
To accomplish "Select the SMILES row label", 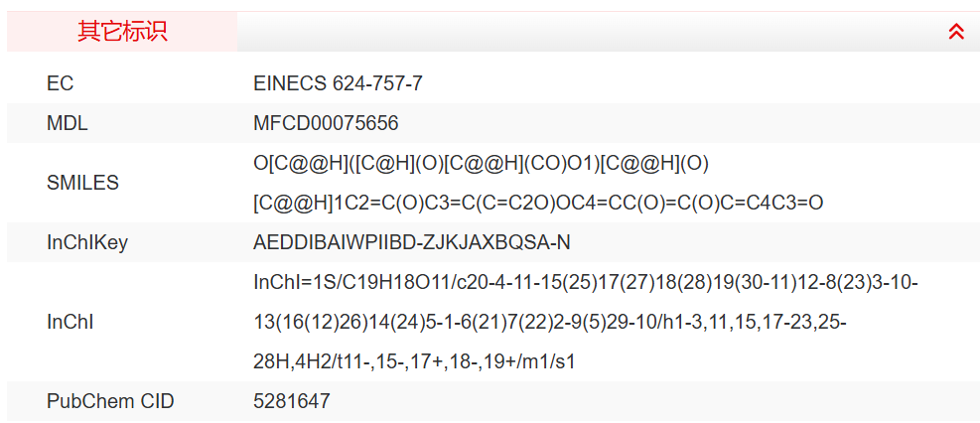I will coord(82,183).
